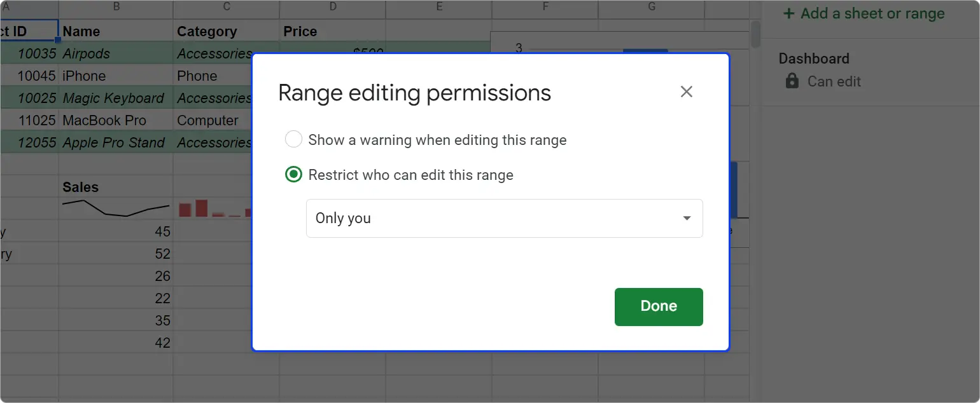
Task: Open the Dashboard protected range entry
Action: pyautogui.click(x=814, y=59)
